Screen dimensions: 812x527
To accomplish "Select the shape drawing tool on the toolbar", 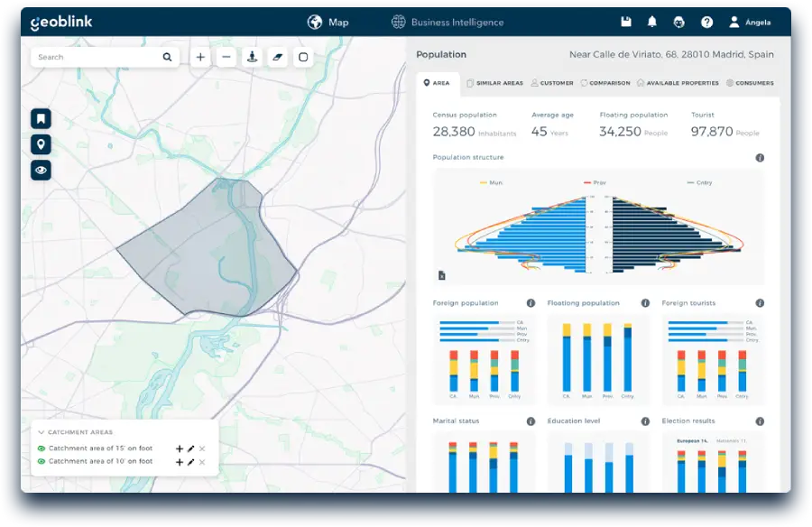I will coord(304,56).
